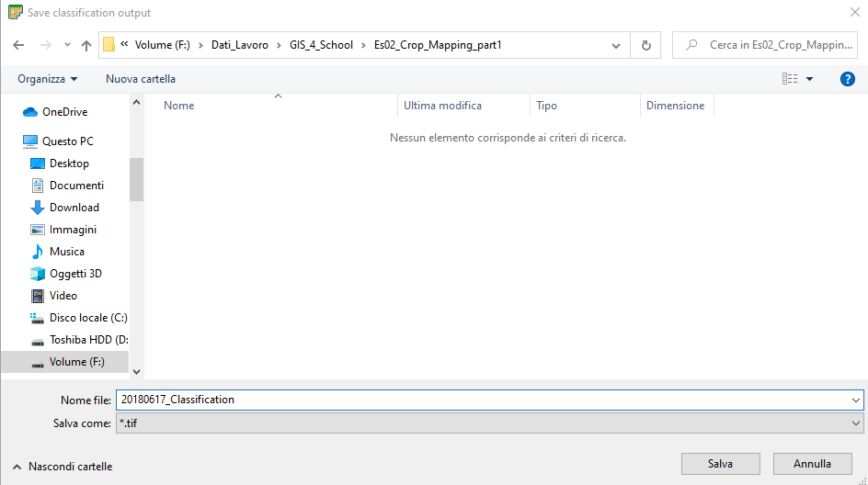Open view options dropdown arrow
Image resolution: width=868 pixels, height=485 pixels.
(809, 79)
